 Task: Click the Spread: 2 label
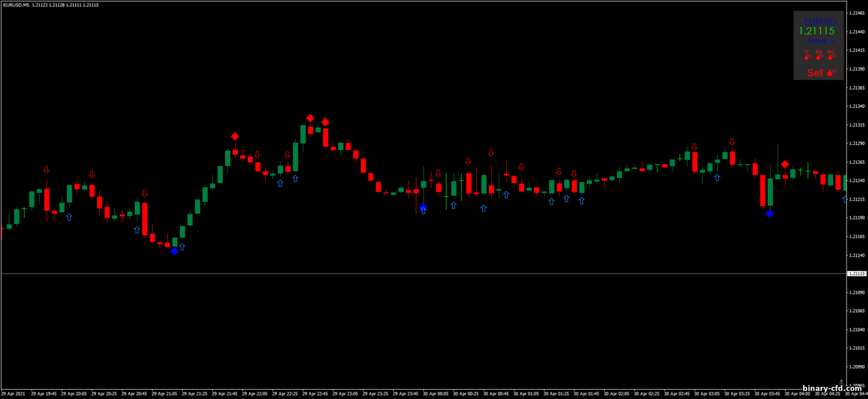click(820, 40)
